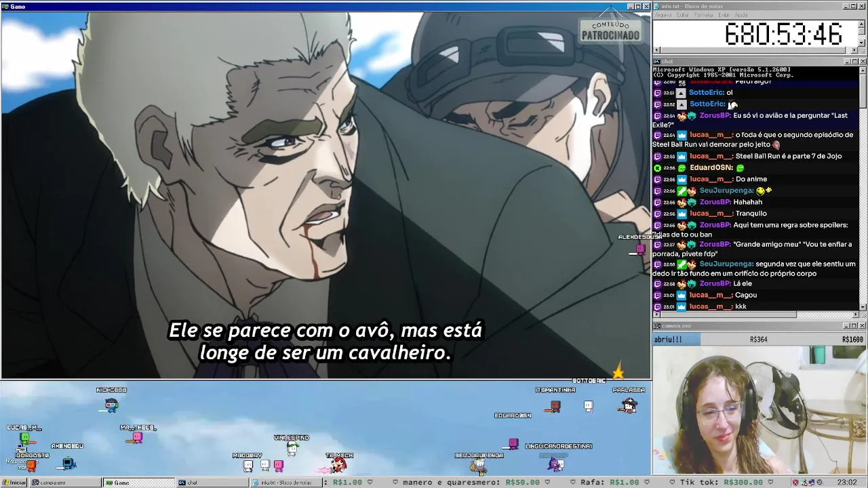Open Formatar menu in Bloco de notas

[x=704, y=15]
